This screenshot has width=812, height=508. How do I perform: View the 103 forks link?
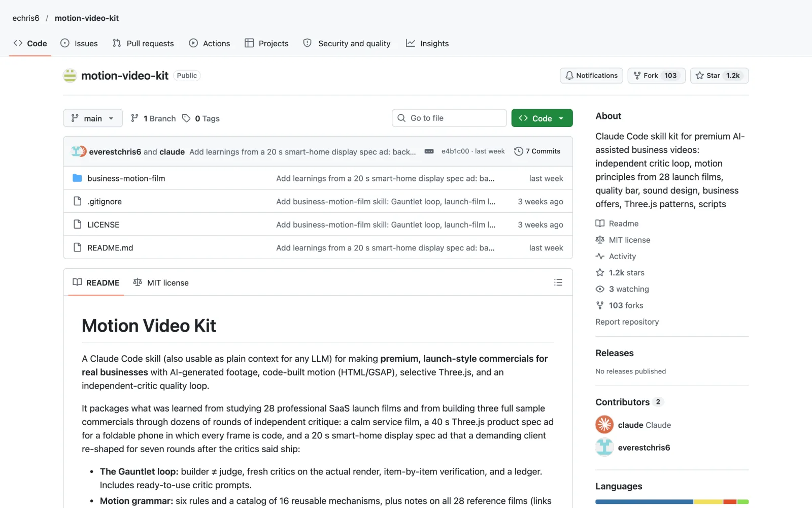tap(620, 305)
